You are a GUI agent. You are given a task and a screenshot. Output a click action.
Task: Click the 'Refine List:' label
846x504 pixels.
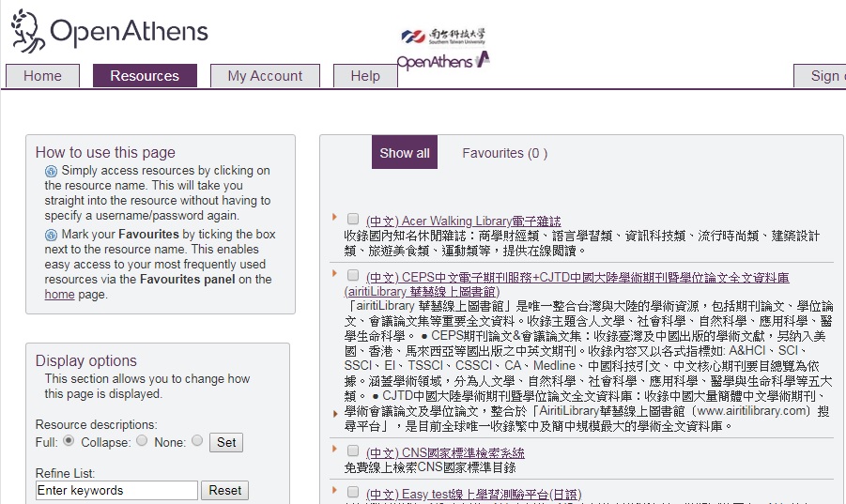click(x=65, y=473)
